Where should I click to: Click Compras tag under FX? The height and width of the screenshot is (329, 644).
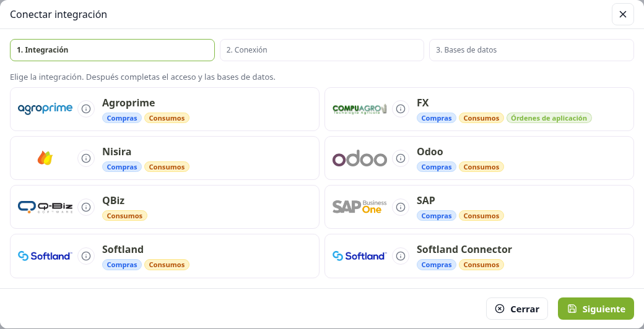437,118
